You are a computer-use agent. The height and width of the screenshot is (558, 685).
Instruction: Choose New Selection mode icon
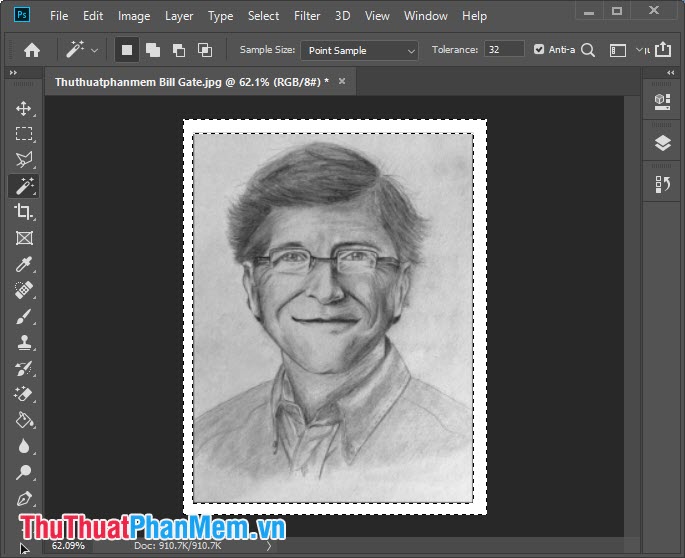tap(127, 50)
